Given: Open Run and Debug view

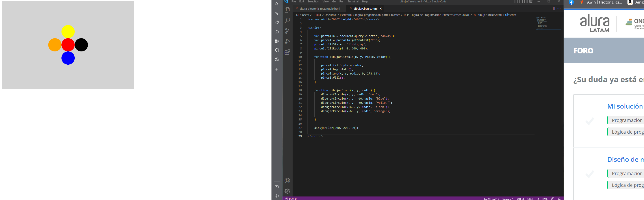Looking at the screenshot, I should pyautogui.click(x=287, y=41).
